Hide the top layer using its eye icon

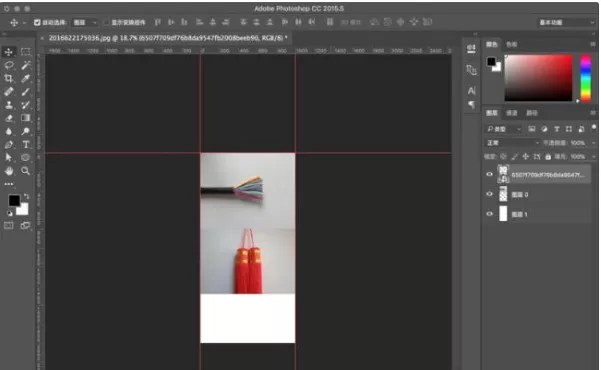coord(489,174)
